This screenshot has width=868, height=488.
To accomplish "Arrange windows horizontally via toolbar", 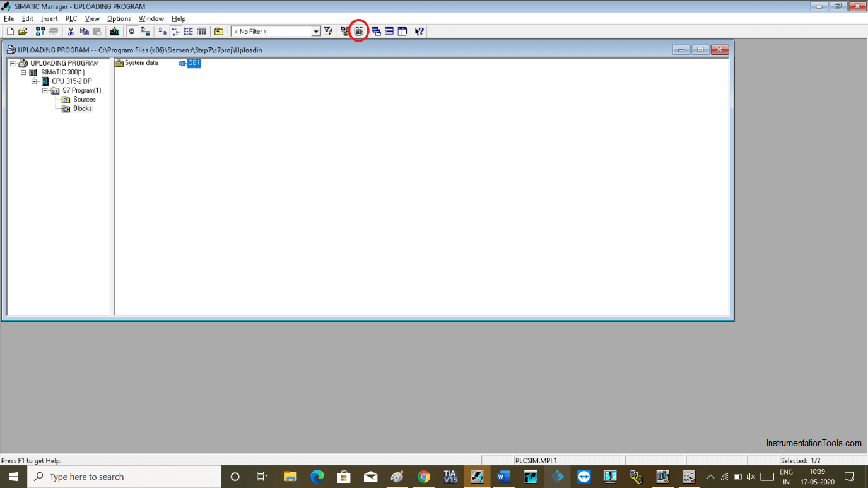I will [x=389, y=32].
